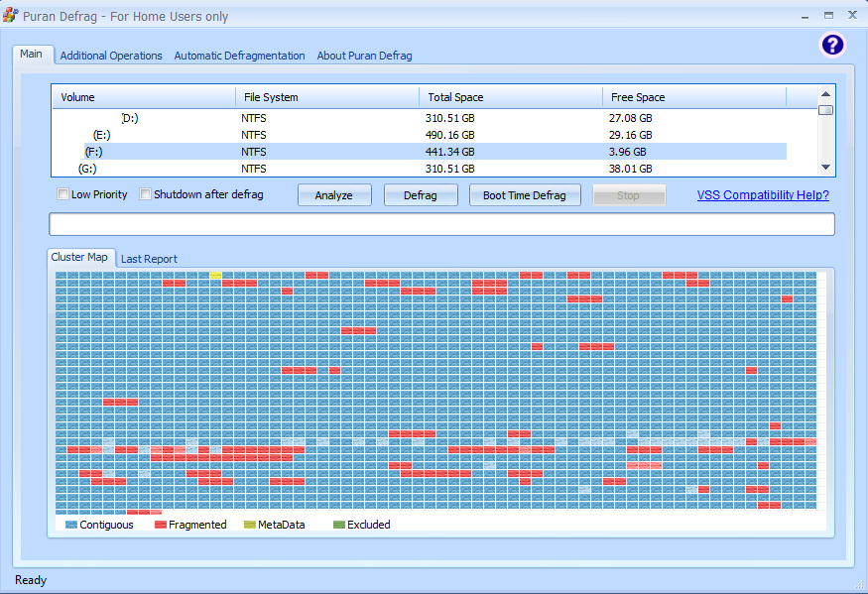Click the Ready status bar text
The image size is (868, 594).
pyautogui.click(x=31, y=579)
